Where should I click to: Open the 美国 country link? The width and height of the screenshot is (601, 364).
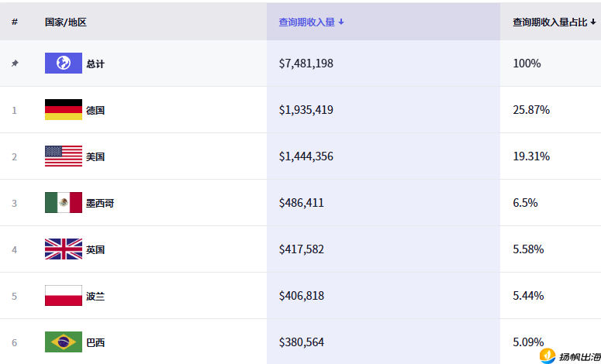point(95,156)
